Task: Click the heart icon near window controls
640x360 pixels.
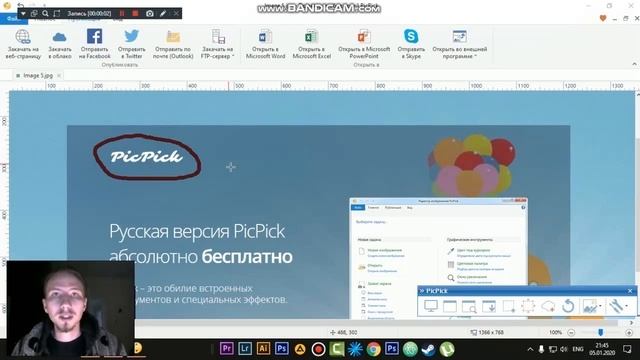Action: coord(603,18)
